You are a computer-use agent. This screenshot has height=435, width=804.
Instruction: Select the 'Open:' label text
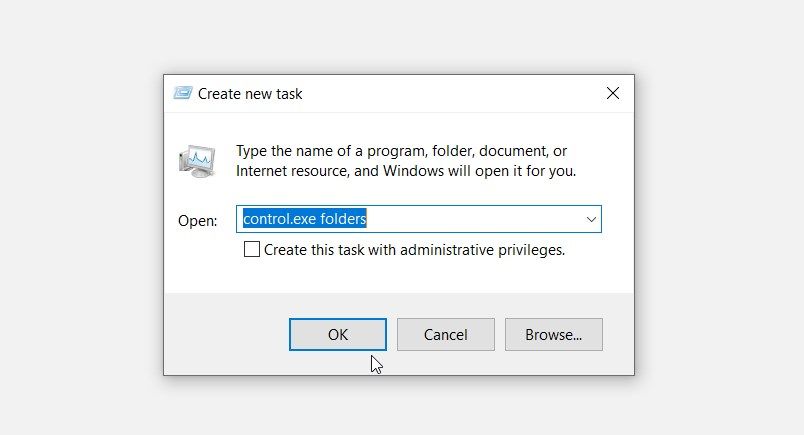197,221
